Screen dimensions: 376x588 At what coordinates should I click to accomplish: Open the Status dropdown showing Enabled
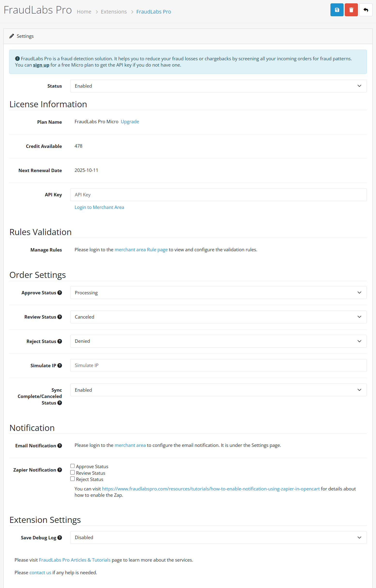pyautogui.click(x=218, y=86)
